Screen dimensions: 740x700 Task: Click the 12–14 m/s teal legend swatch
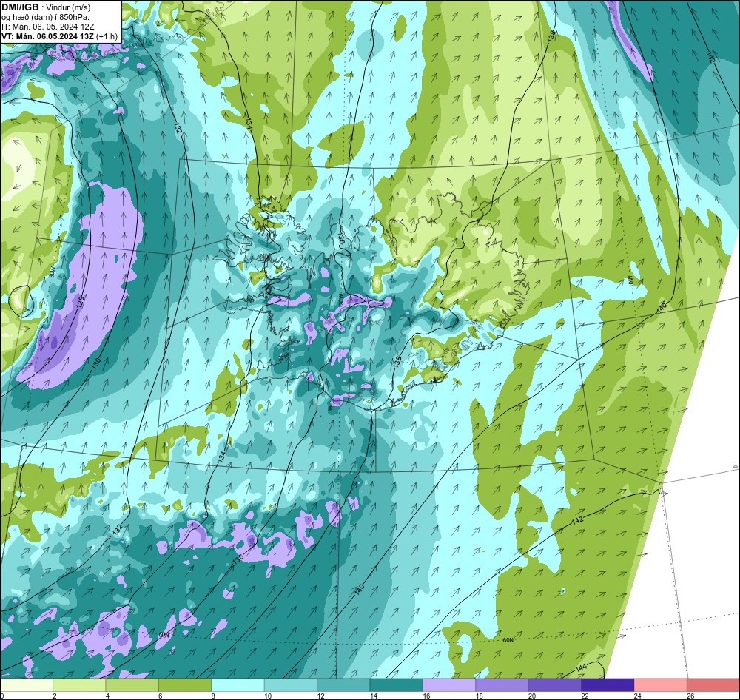(343, 685)
